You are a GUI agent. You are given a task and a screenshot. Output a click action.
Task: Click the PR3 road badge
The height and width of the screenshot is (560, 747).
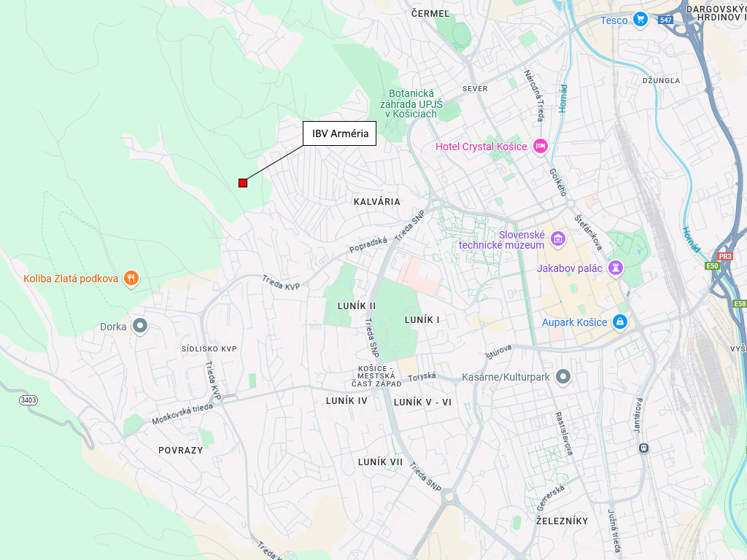pos(724,256)
